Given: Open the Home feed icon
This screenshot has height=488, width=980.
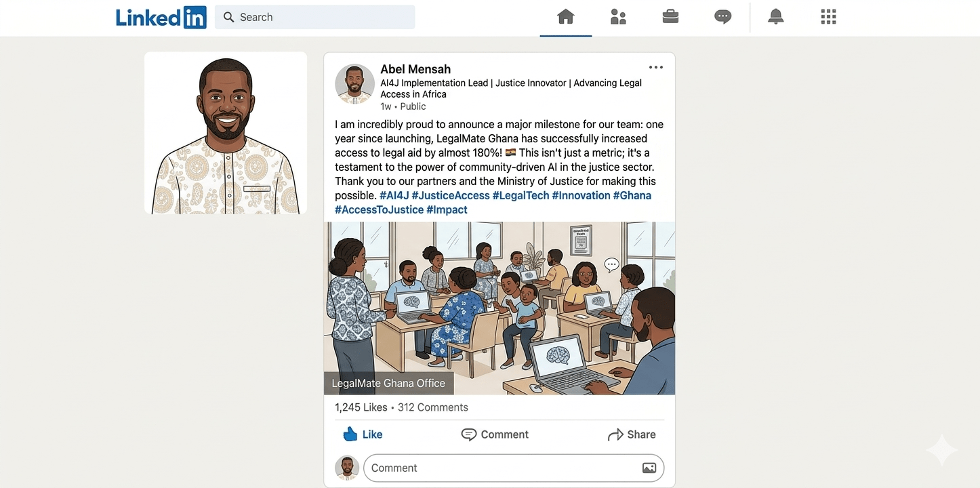Looking at the screenshot, I should click(566, 17).
